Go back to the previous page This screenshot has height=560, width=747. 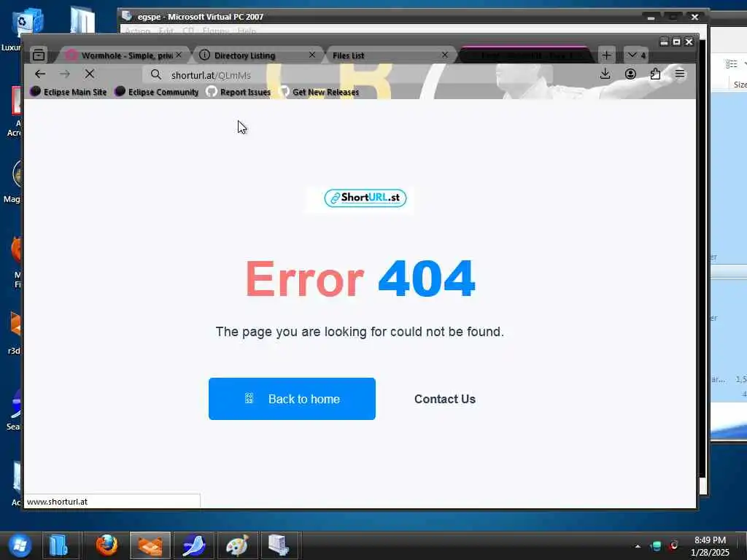click(40, 74)
